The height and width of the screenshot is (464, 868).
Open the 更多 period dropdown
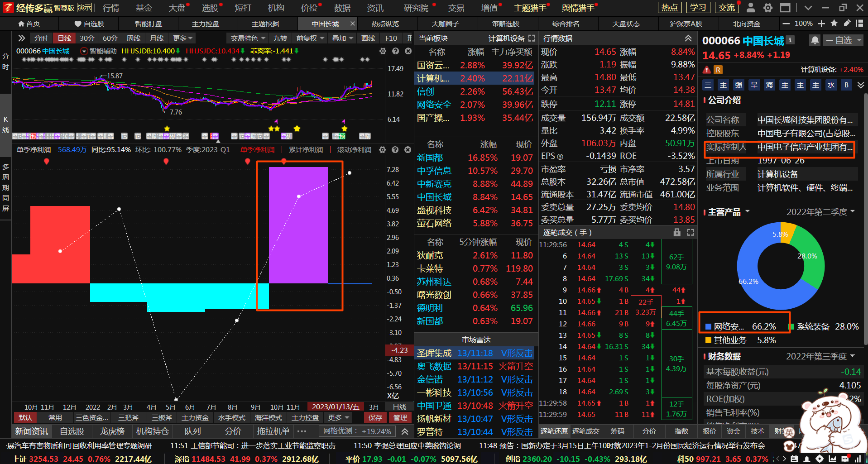pos(182,38)
